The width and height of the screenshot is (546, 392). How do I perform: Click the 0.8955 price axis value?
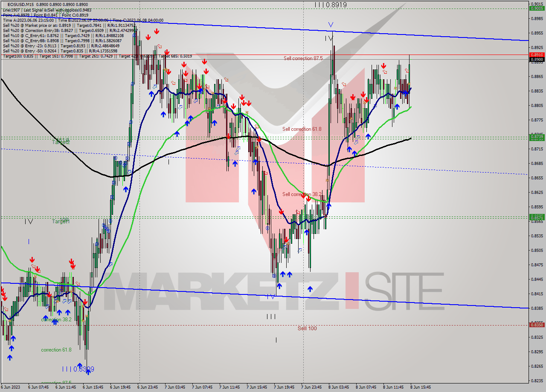point(537,33)
